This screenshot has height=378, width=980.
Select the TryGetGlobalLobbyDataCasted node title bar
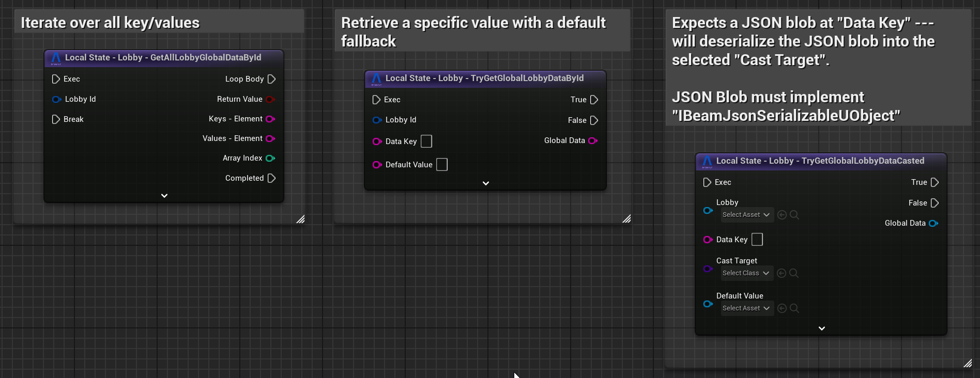tap(820, 161)
